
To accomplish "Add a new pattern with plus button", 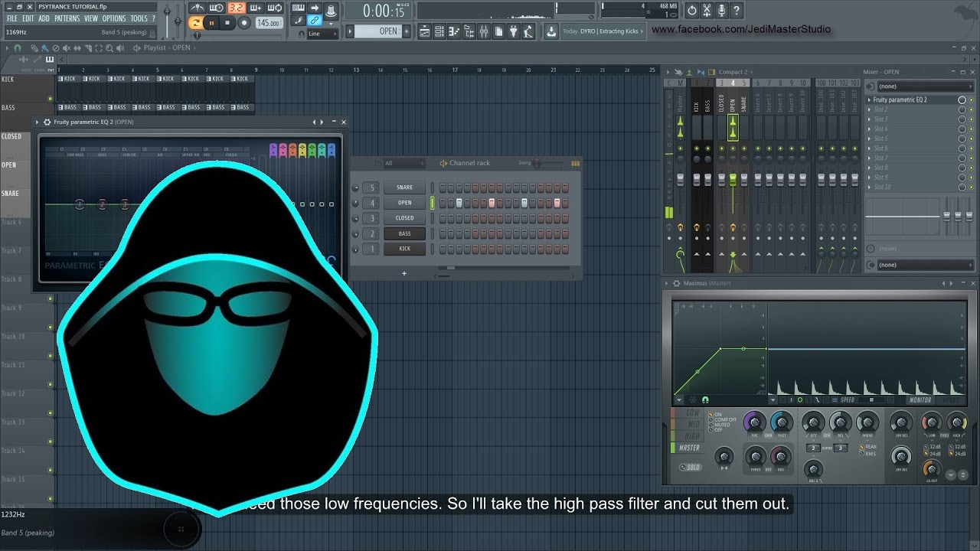I will click(x=407, y=31).
